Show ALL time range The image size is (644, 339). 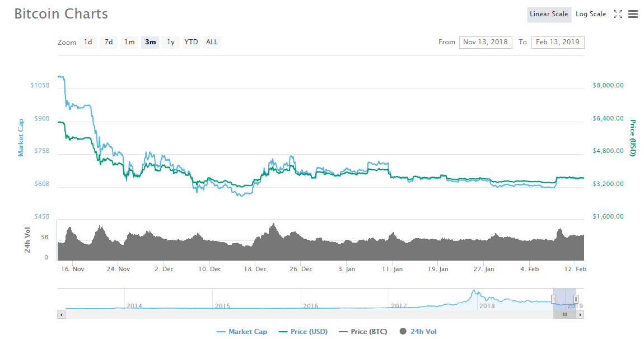[x=212, y=42]
